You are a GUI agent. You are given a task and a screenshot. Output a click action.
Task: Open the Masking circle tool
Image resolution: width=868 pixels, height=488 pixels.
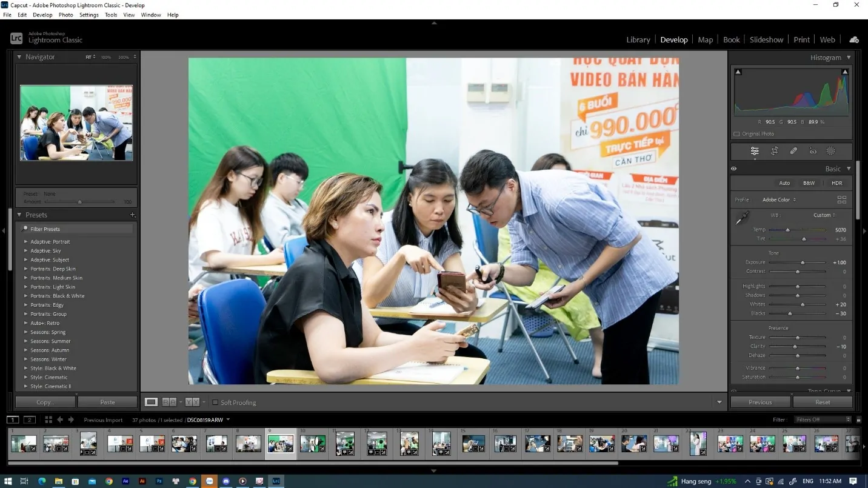click(x=831, y=151)
